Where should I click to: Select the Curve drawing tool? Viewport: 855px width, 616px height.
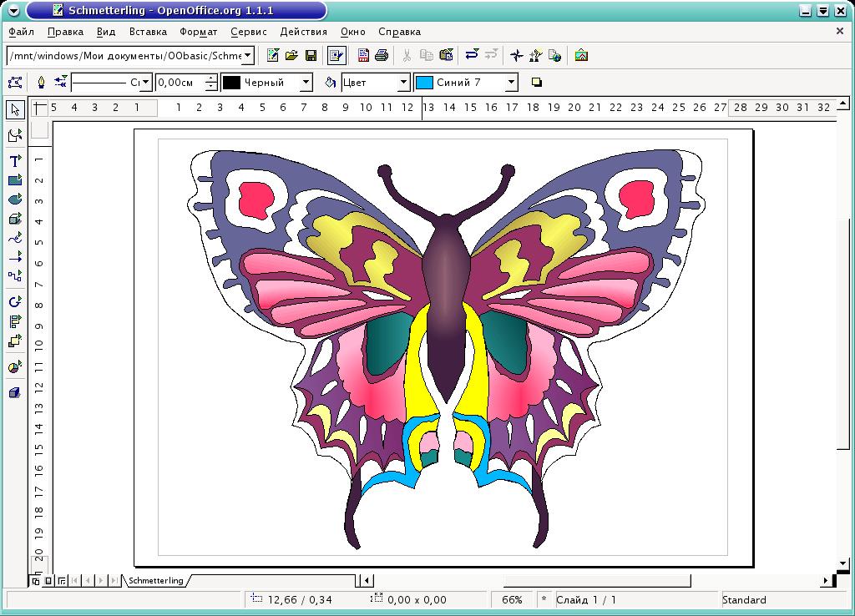pyautogui.click(x=15, y=239)
